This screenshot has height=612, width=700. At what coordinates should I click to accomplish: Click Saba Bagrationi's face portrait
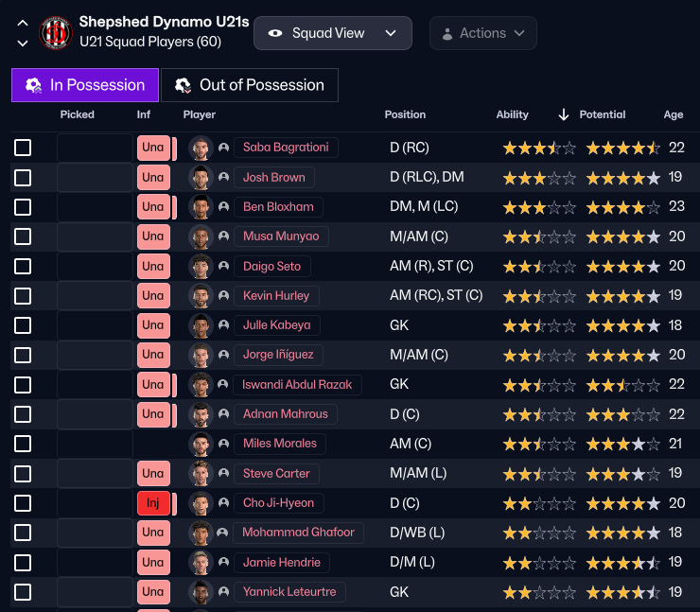[x=201, y=148]
